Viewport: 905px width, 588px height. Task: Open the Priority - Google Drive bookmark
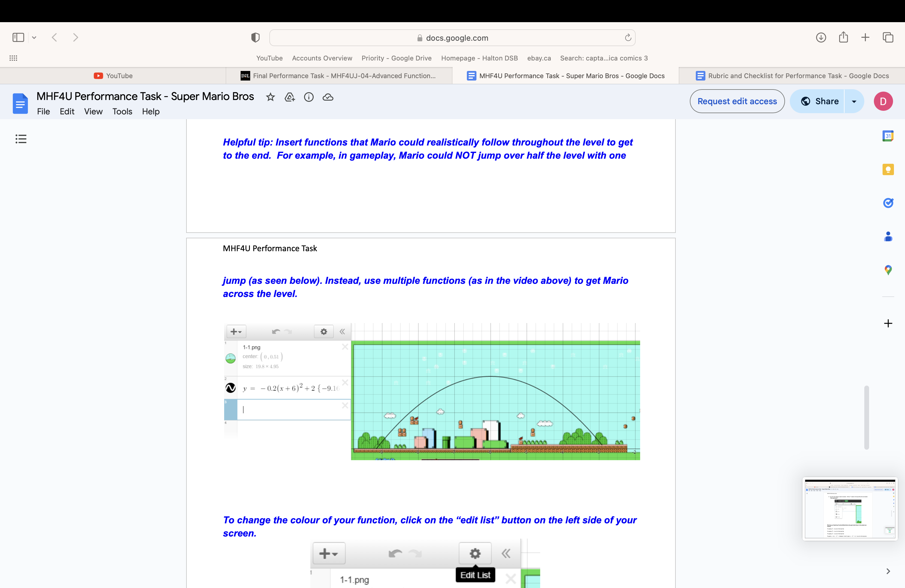coord(396,58)
